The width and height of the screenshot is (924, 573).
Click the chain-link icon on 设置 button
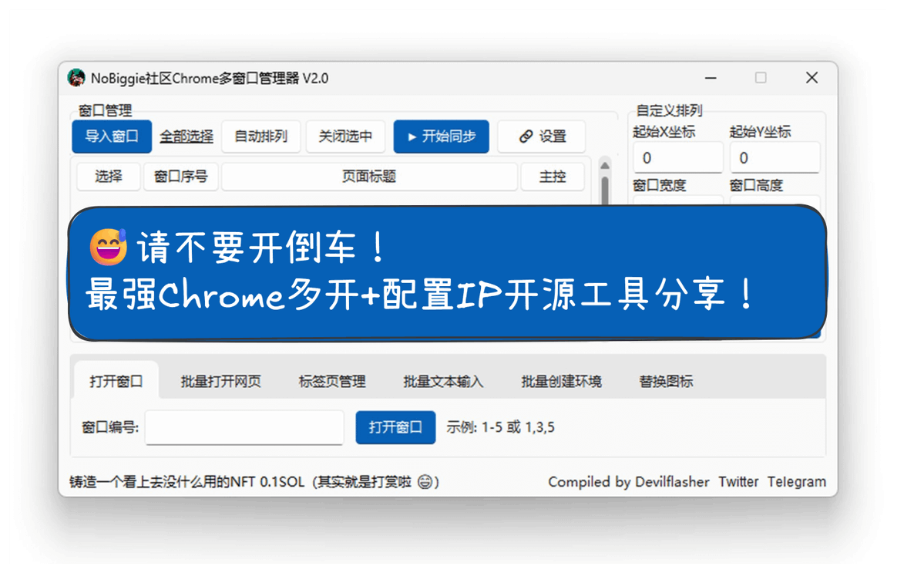pyautogui.click(x=528, y=137)
